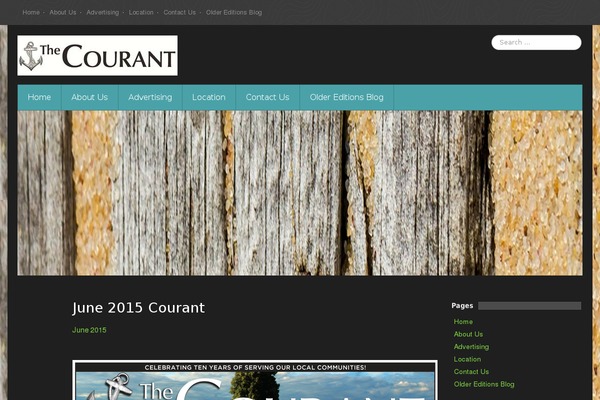Viewport: 600px width, 400px height.
Task: Open Location in top utility bar
Action: coord(141,12)
